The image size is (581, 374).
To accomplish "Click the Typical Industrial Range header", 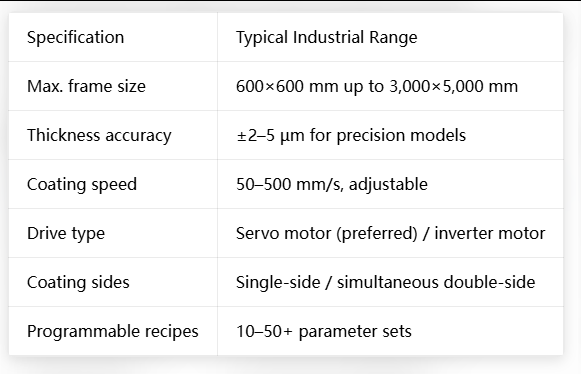I will pyautogui.click(x=326, y=37).
